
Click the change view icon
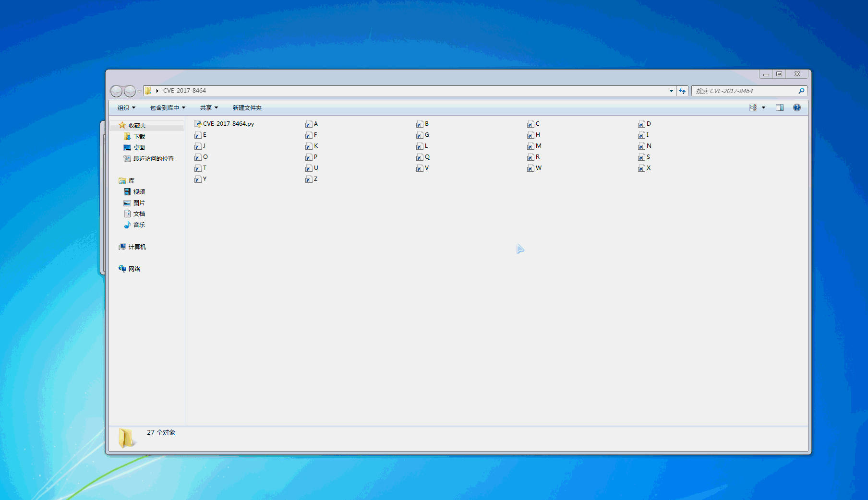click(x=753, y=107)
